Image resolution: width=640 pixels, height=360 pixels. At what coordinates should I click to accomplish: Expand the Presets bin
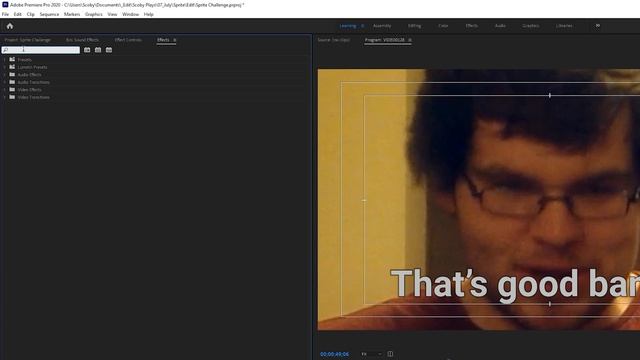pos(4,60)
